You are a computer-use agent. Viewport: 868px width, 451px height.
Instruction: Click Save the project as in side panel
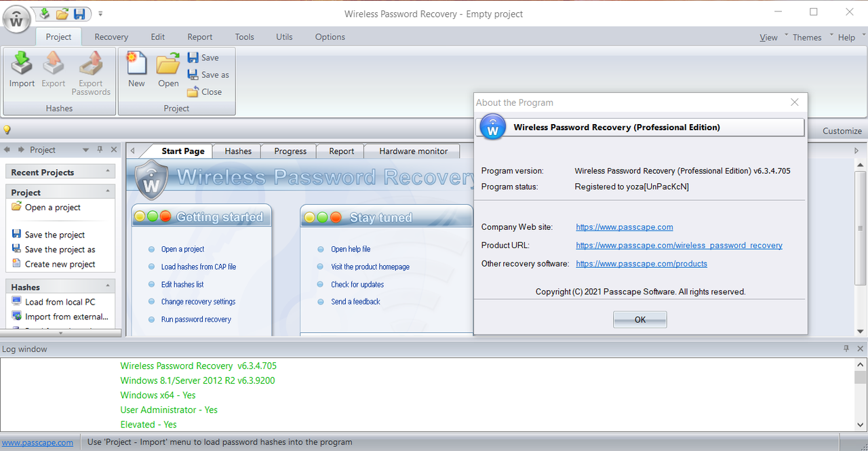click(x=54, y=250)
